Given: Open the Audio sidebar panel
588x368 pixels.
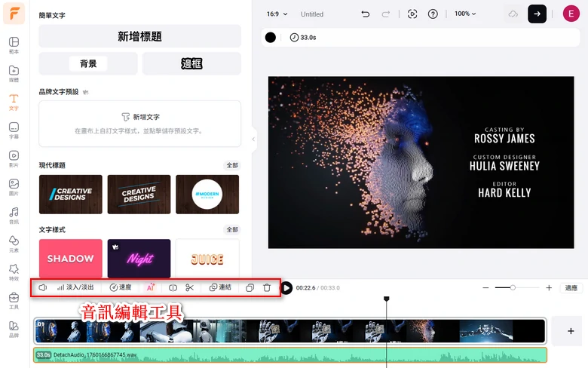Looking at the screenshot, I should [14, 216].
